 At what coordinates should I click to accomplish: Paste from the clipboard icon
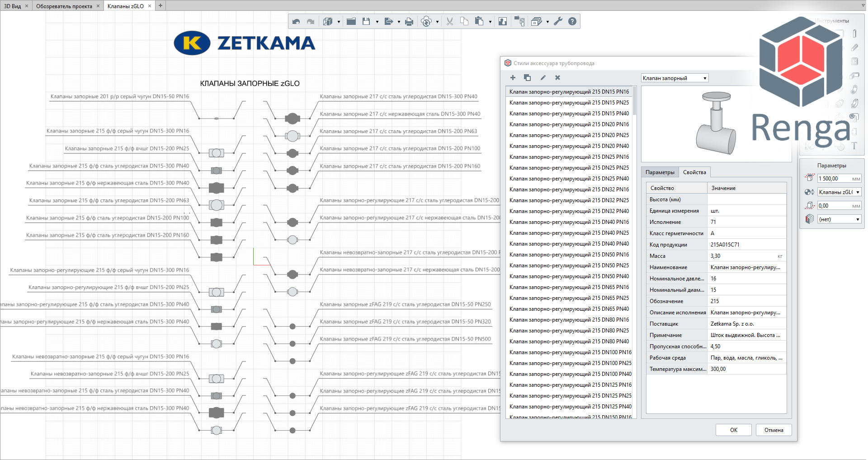point(479,21)
